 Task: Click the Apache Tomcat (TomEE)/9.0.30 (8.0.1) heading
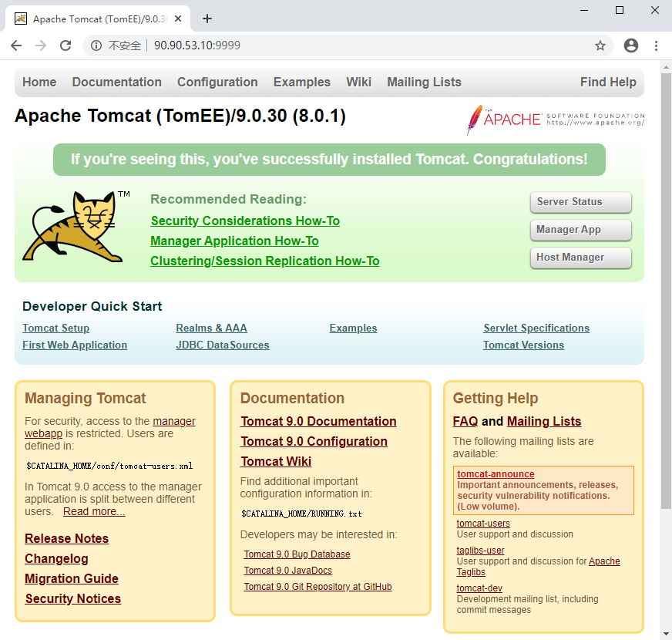180,116
